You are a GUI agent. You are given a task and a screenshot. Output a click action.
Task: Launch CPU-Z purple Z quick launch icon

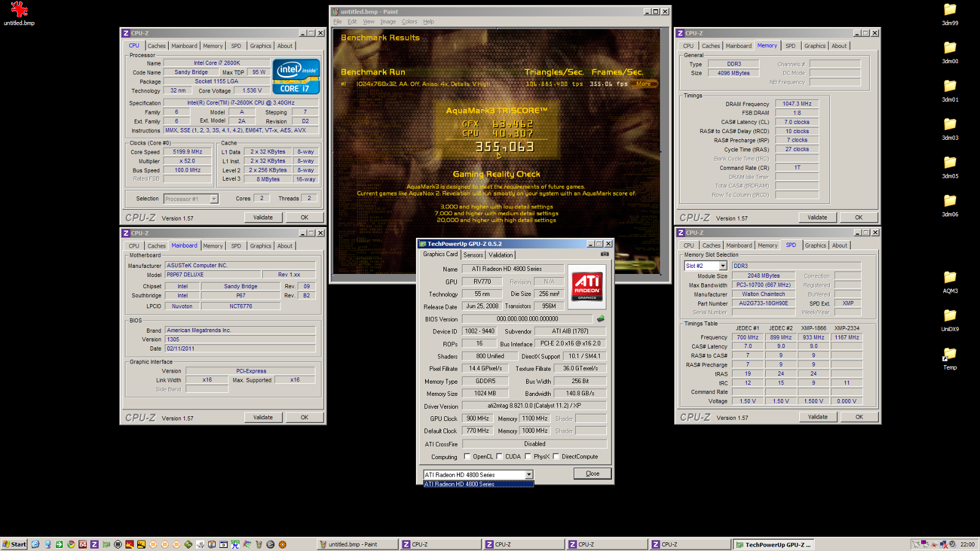pos(94,544)
